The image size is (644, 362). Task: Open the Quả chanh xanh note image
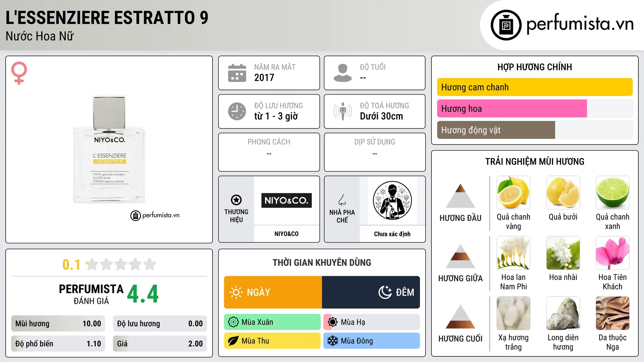click(x=613, y=193)
